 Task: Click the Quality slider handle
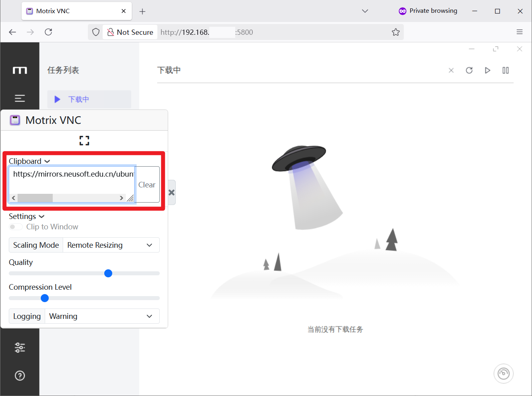pyautogui.click(x=108, y=273)
